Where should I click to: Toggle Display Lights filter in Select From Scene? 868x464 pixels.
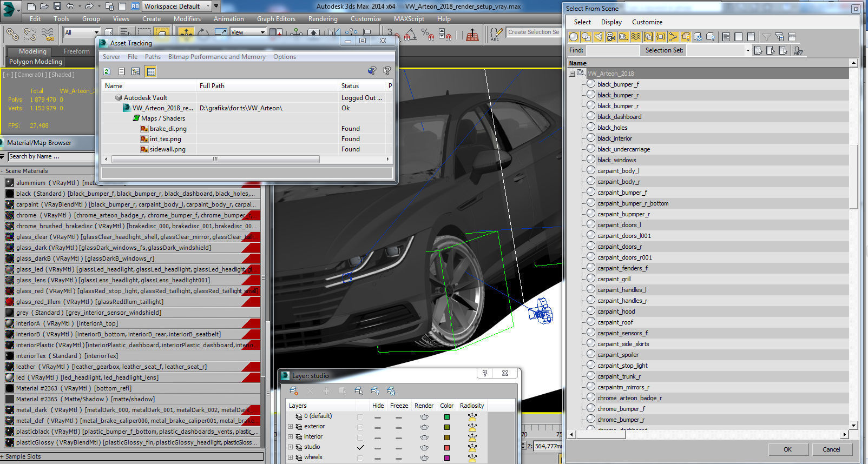599,37
